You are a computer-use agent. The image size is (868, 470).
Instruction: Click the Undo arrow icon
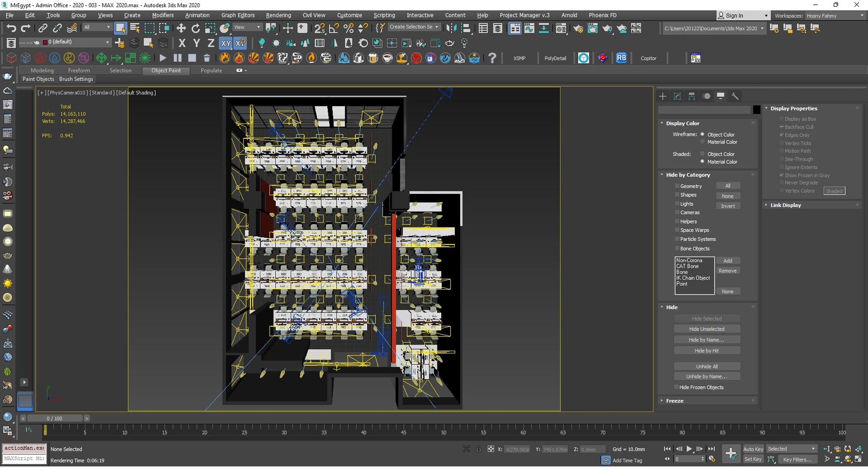(x=11, y=28)
